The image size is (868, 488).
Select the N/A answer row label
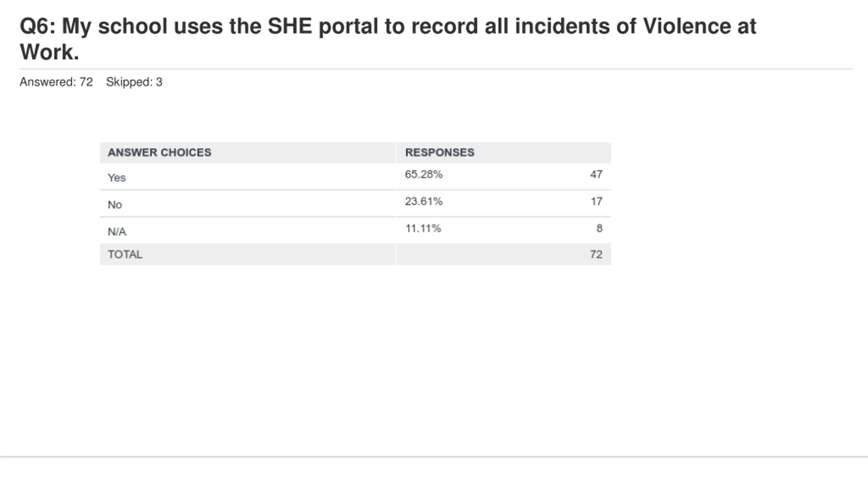(117, 232)
